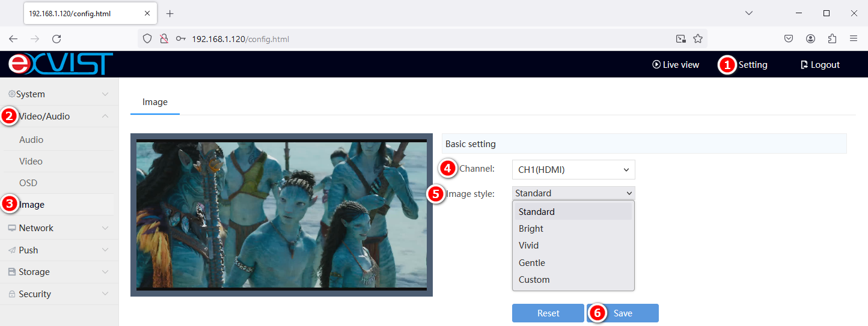Click the Logout door icon

[x=804, y=65]
